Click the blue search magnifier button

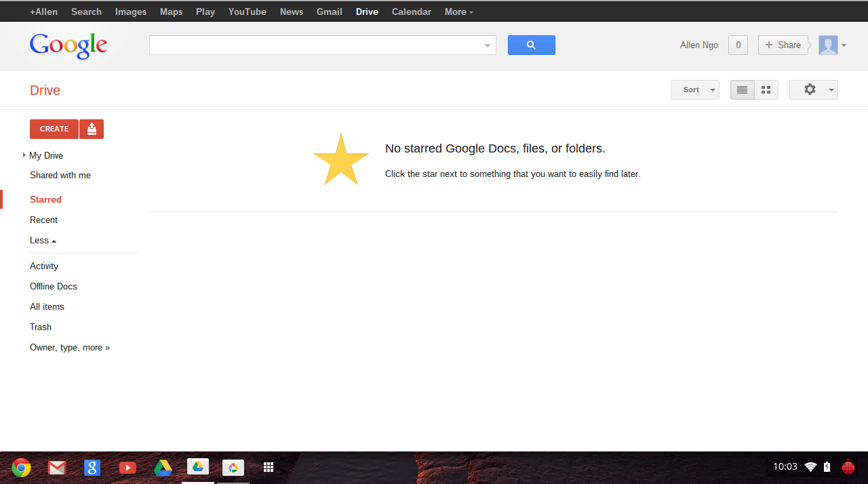tap(532, 45)
